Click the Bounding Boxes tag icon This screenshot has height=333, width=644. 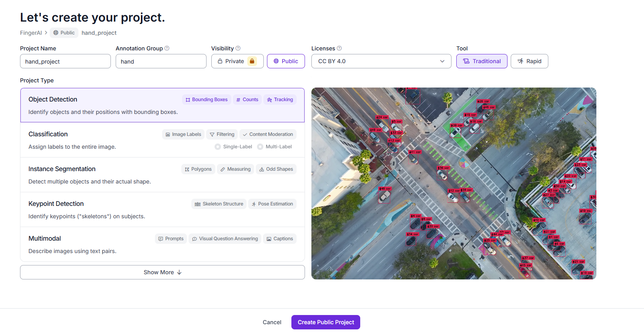coord(188,100)
